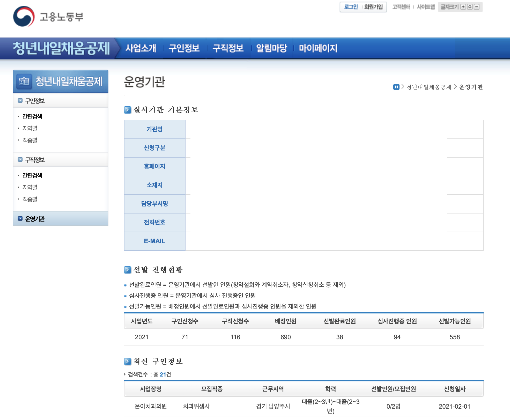Click the 고용노동부 logo emblem
510x420 pixels.
pyautogui.click(x=24, y=17)
